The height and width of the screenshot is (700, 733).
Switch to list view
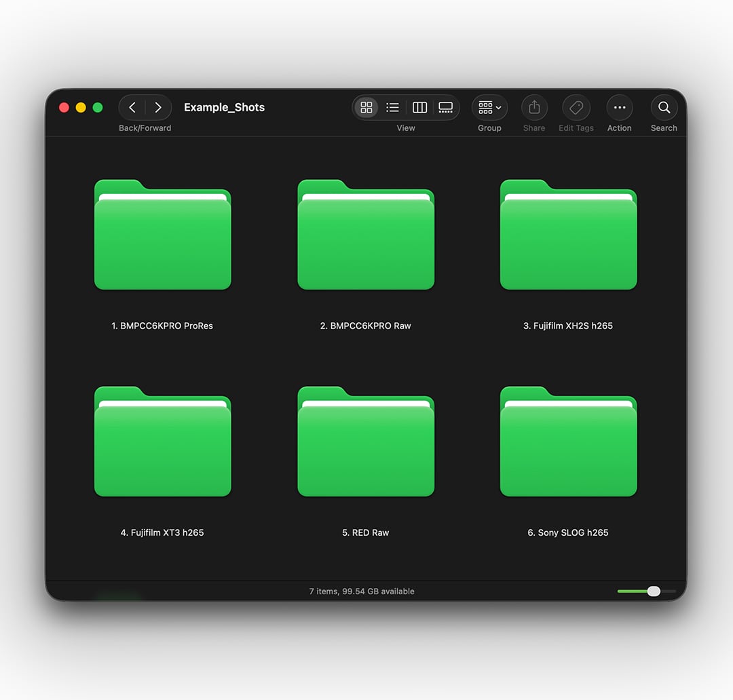click(392, 107)
